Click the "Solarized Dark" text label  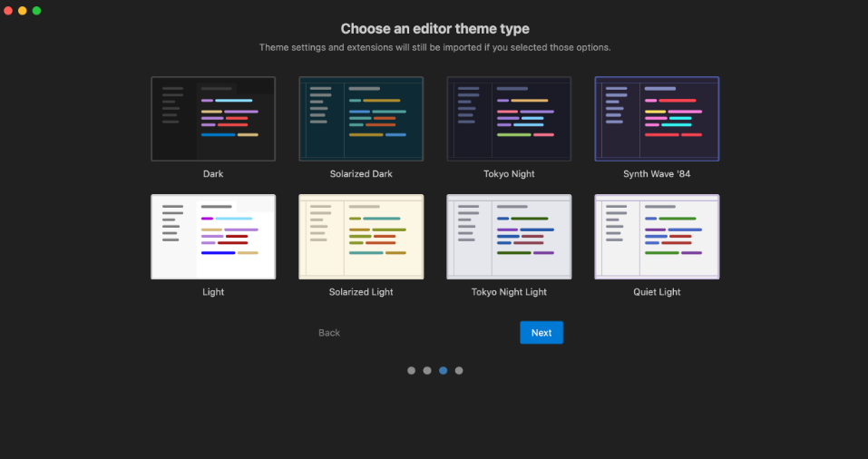[x=361, y=174]
